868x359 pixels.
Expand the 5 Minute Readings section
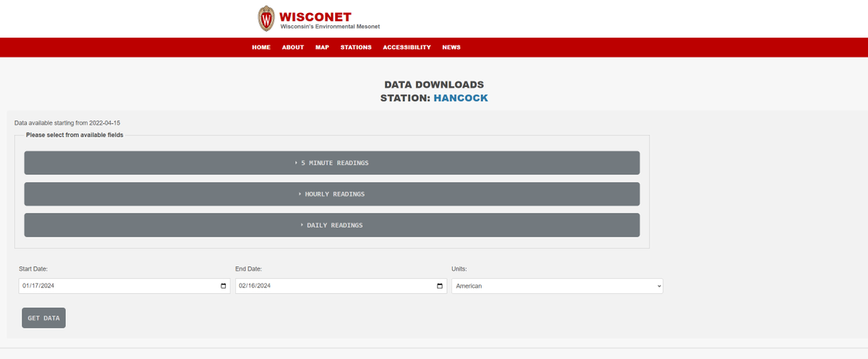pyautogui.click(x=332, y=163)
